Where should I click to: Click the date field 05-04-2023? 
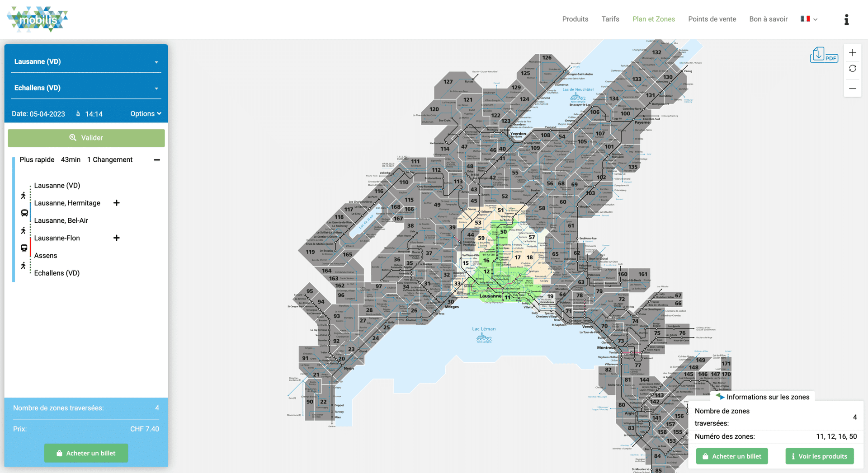(x=47, y=114)
